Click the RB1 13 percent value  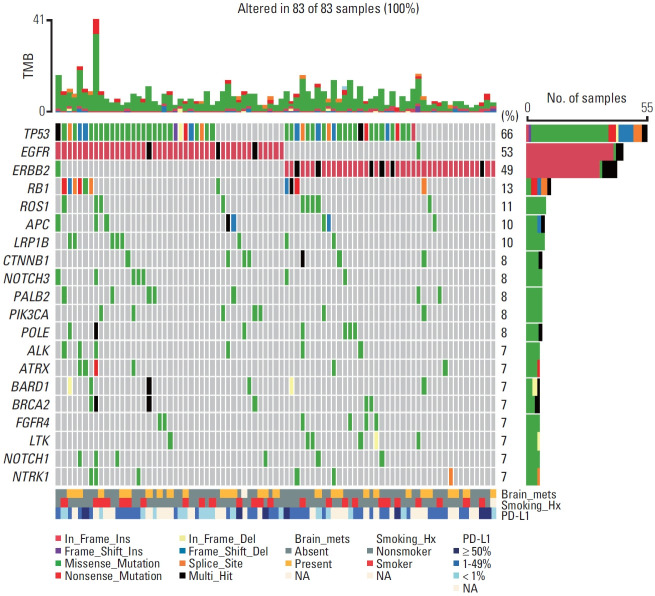click(x=507, y=188)
